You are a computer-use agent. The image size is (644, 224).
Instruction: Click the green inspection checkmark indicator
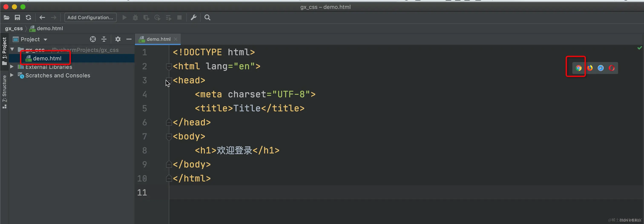(640, 48)
